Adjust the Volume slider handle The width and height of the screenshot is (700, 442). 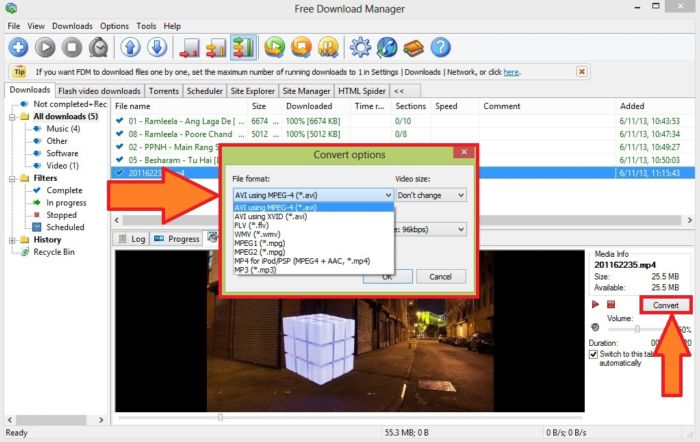pyautogui.click(x=638, y=329)
